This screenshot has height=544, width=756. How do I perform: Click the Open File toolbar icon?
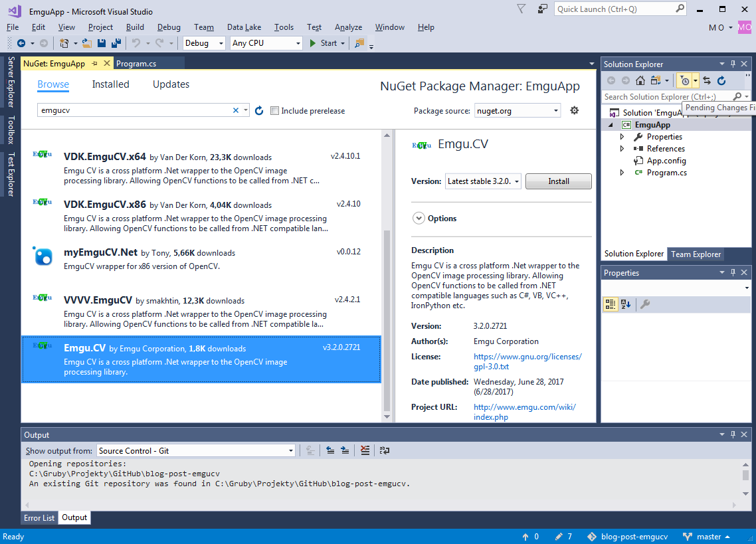coord(86,43)
